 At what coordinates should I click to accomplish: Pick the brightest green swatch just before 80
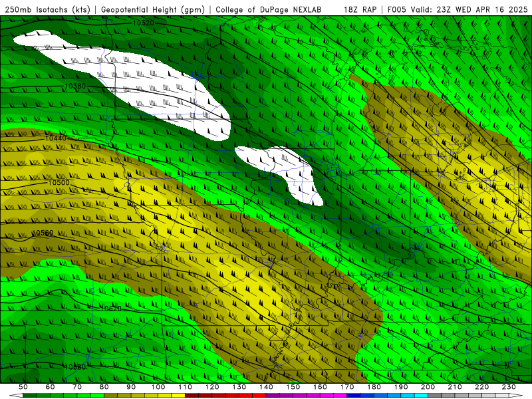[x=97, y=395]
